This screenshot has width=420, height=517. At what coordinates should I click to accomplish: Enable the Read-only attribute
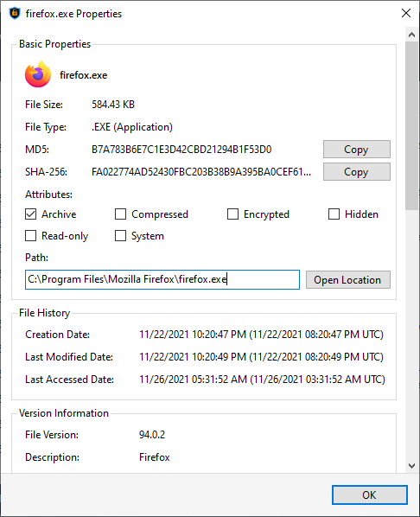click(x=30, y=236)
